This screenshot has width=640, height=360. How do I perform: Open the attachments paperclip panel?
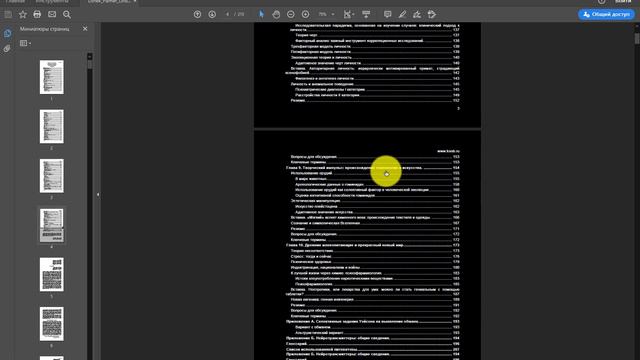click(x=7, y=49)
